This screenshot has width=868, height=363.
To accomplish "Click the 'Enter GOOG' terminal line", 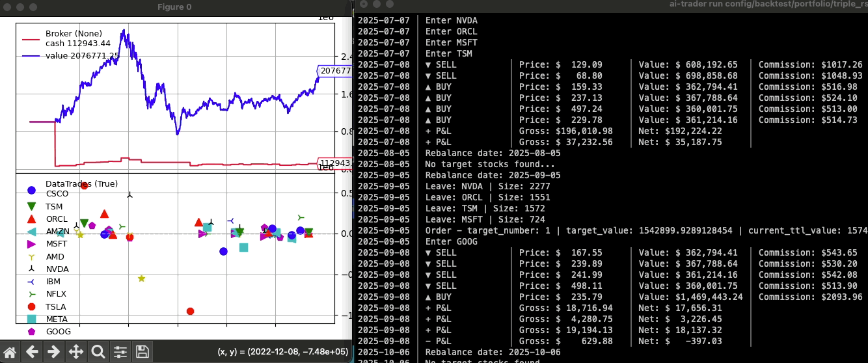I will click(451, 241).
